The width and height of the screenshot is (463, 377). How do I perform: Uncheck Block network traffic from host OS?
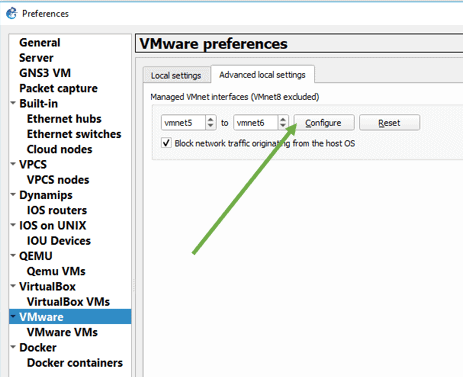pyautogui.click(x=166, y=143)
